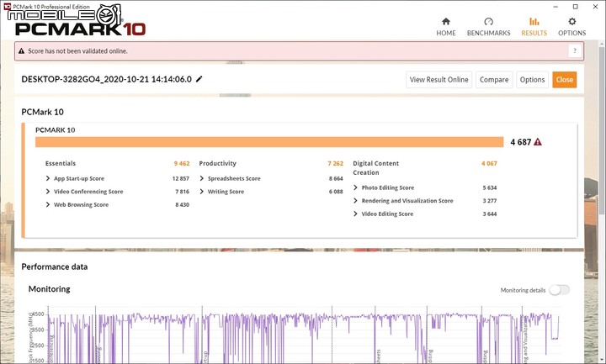
Task: Open the result Options button
Action: pyautogui.click(x=532, y=80)
